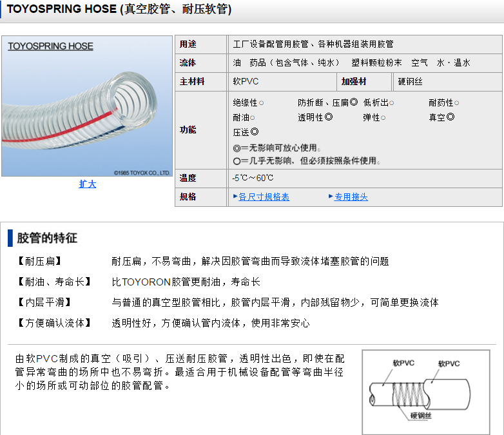Click the legend line ◎=无影响可放心使用
504x435 pixels.
[x=276, y=148]
